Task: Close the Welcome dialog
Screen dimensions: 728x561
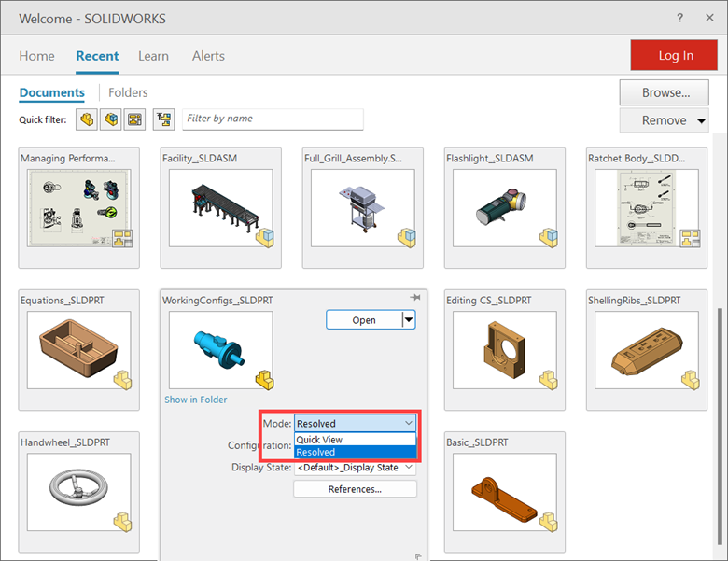Action: point(709,18)
